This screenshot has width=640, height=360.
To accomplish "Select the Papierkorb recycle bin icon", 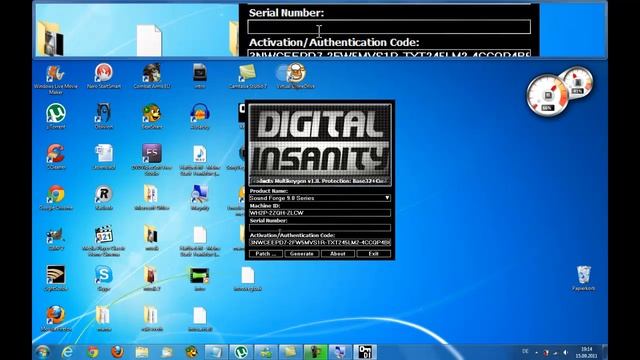I will (x=584, y=278).
